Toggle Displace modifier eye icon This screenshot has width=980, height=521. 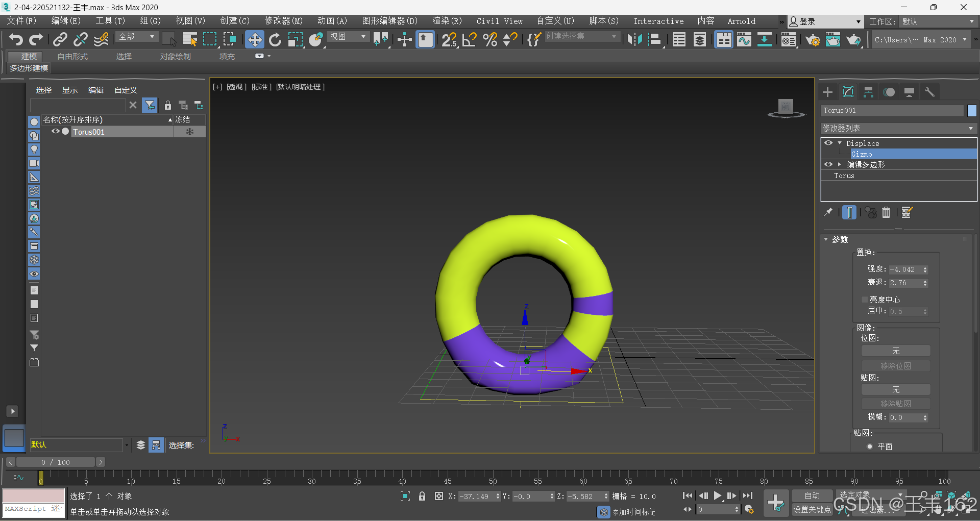tap(828, 143)
